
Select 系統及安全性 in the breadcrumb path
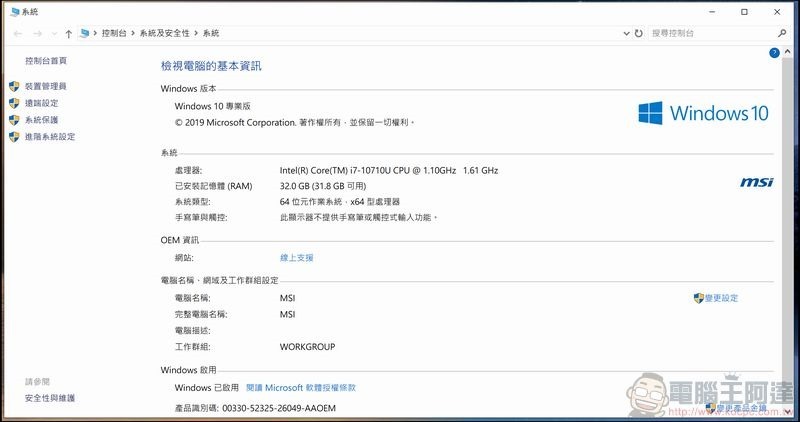click(x=164, y=33)
